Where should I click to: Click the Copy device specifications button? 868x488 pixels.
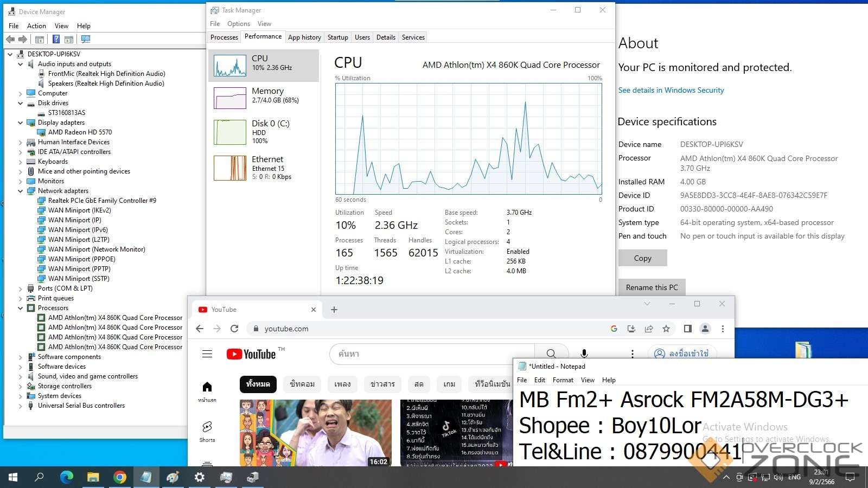(642, 258)
